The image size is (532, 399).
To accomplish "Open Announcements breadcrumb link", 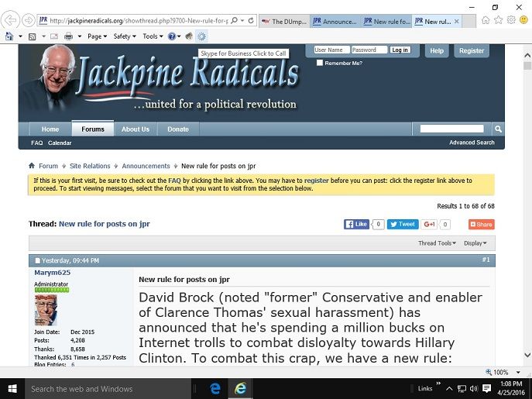I will [146, 166].
